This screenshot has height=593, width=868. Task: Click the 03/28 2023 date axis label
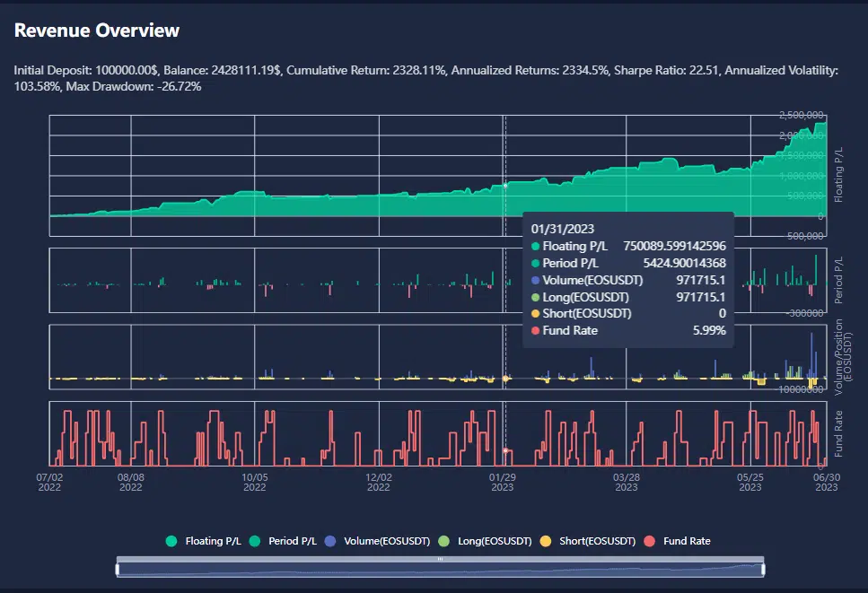pyautogui.click(x=627, y=483)
